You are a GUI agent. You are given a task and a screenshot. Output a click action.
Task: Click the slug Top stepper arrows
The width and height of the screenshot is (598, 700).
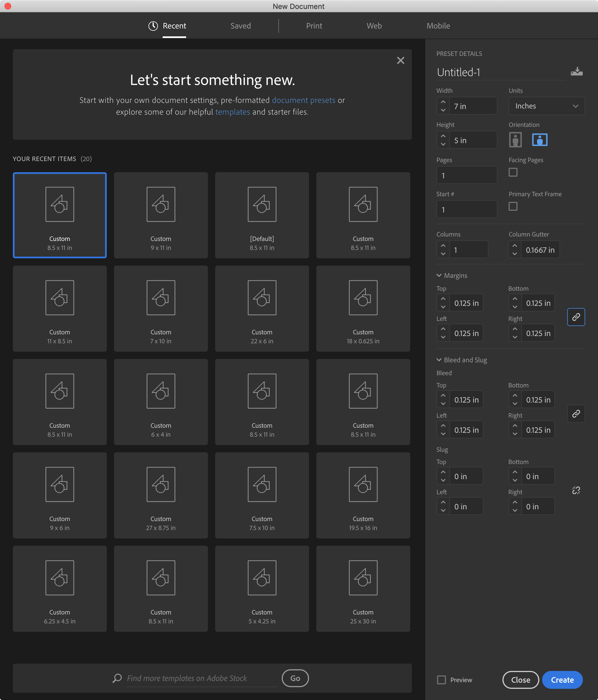point(443,476)
